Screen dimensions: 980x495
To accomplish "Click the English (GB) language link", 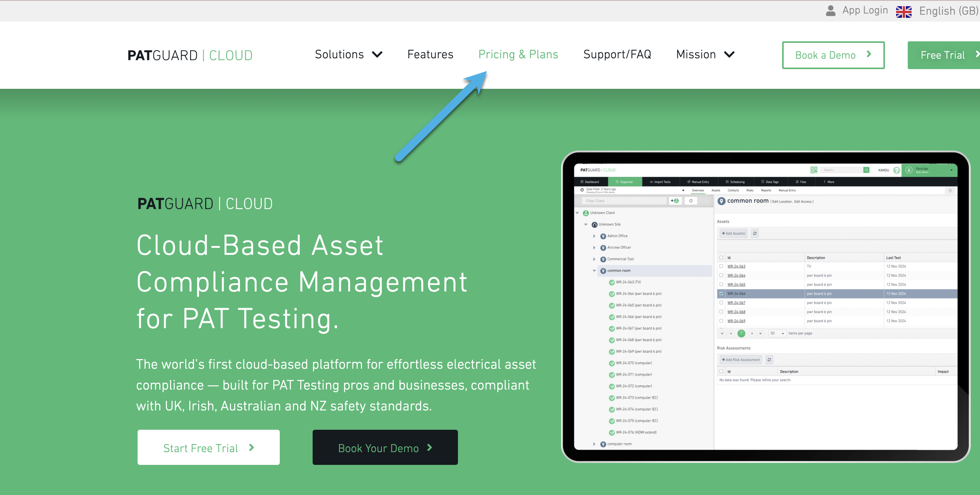I will tap(949, 11).
